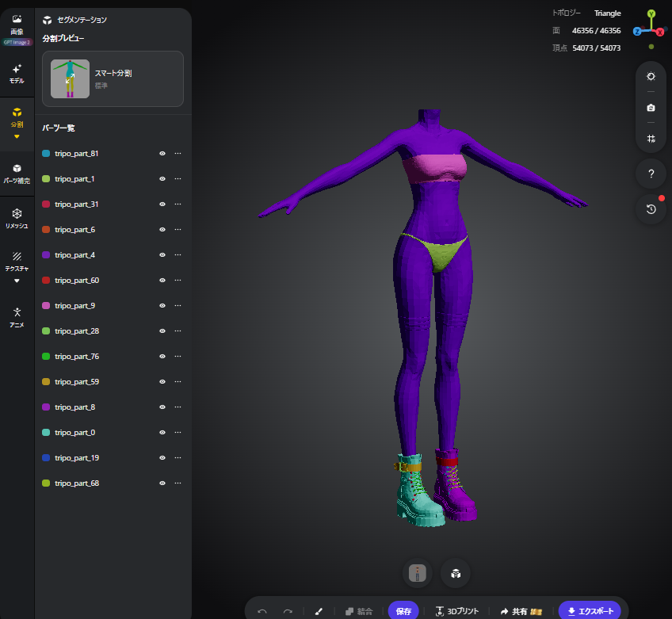Image resolution: width=672 pixels, height=619 pixels.
Task: Toggle visibility of tripo_part_9
Action: tap(162, 306)
